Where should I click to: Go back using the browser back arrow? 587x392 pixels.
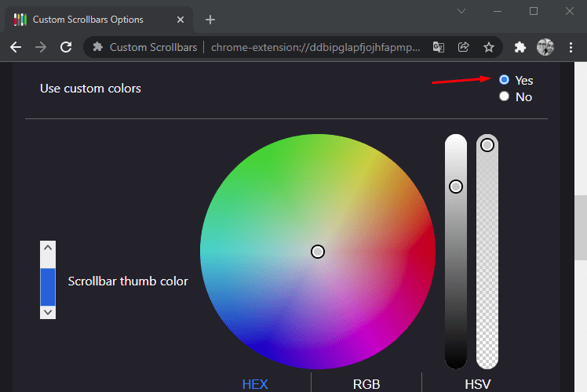16,47
